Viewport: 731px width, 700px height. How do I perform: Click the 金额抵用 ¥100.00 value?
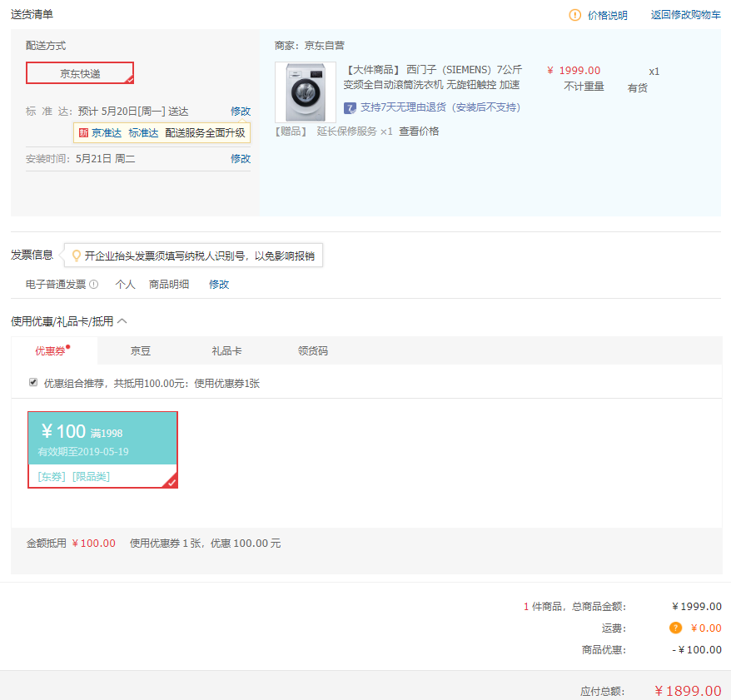pyautogui.click(x=94, y=544)
